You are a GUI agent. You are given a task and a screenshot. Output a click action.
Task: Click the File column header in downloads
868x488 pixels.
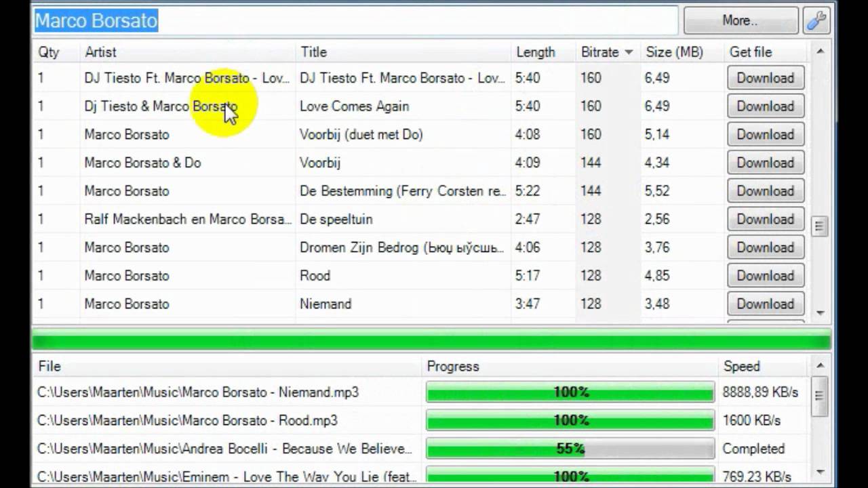(50, 367)
